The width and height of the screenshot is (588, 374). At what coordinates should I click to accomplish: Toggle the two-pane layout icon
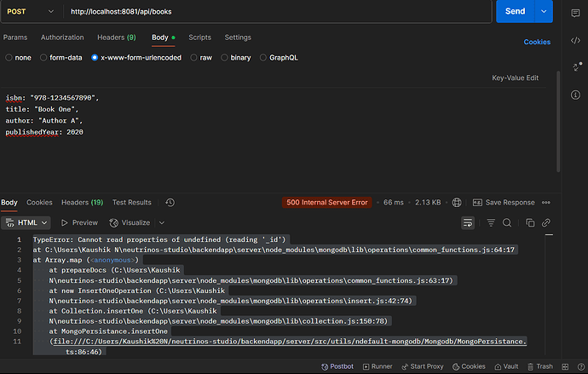point(565,367)
